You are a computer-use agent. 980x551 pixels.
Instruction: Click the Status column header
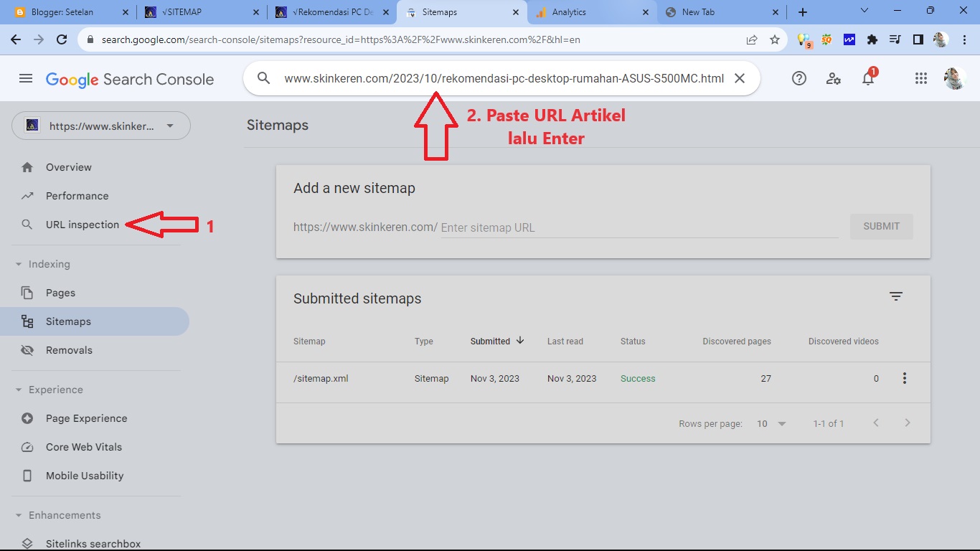click(x=633, y=342)
